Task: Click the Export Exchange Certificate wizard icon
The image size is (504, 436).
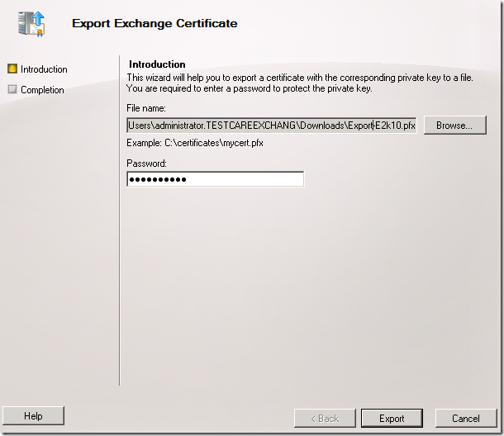Action: coord(31,23)
